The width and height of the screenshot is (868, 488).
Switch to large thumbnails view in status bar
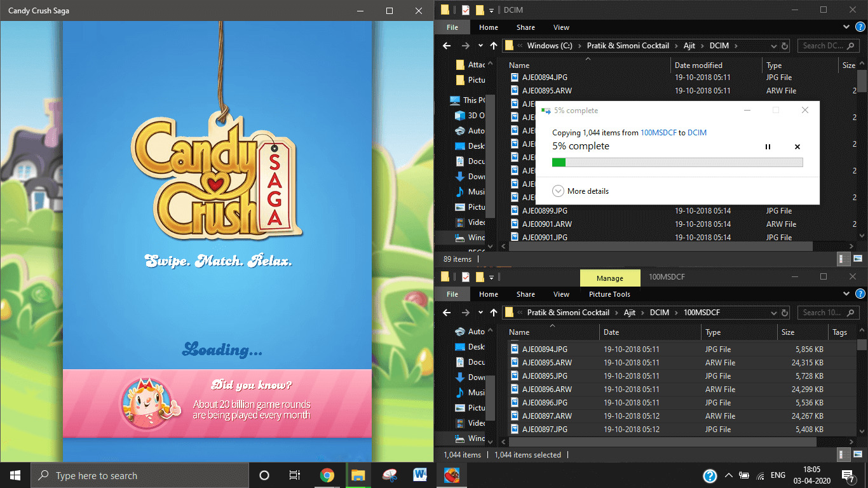coord(858,259)
